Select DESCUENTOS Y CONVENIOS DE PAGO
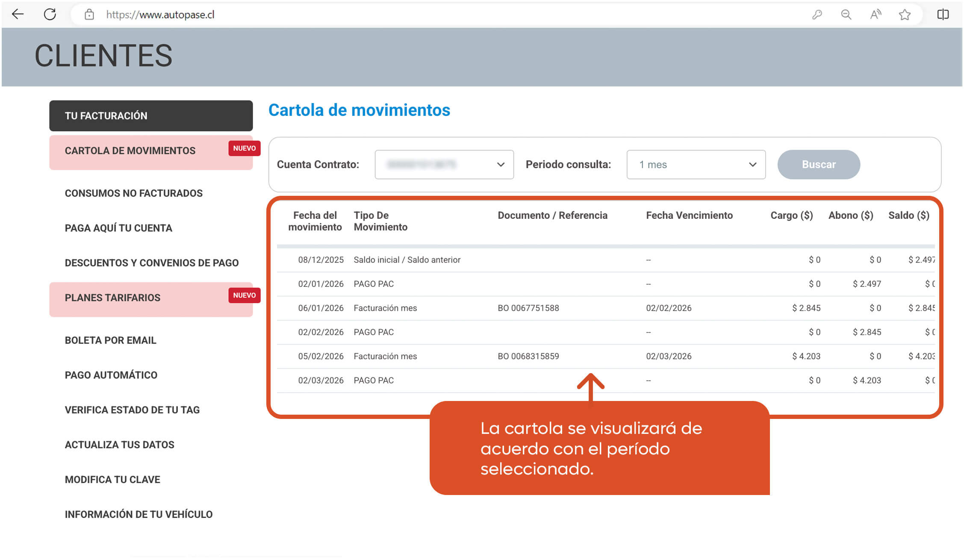 pos(152,263)
